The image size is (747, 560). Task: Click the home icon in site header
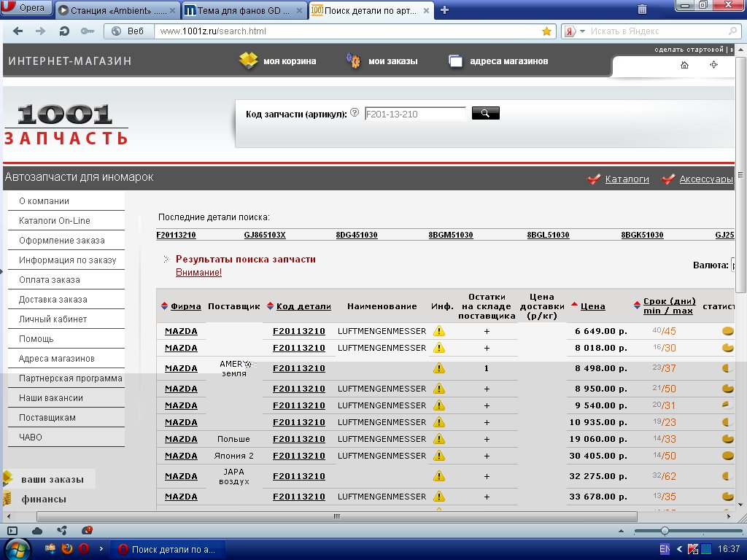tap(684, 65)
